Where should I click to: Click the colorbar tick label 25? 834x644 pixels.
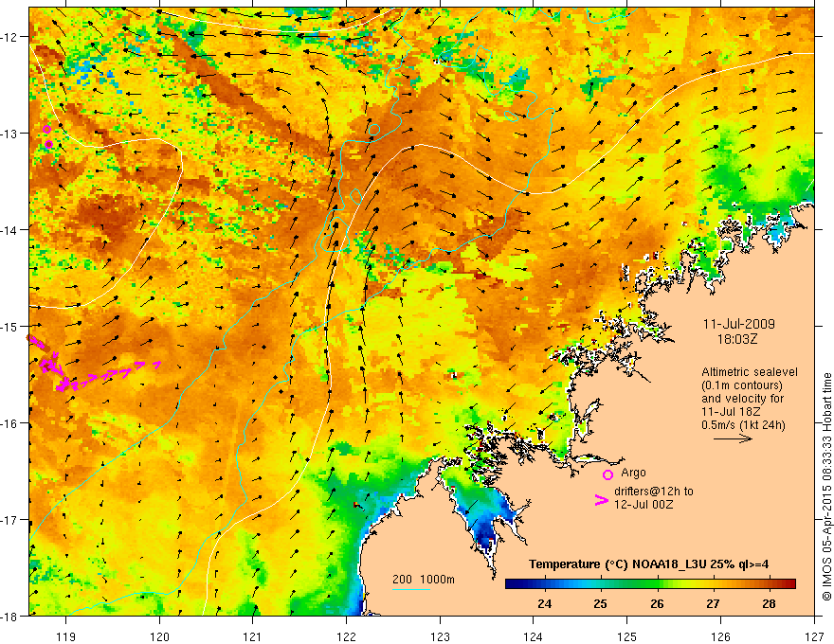point(601,603)
